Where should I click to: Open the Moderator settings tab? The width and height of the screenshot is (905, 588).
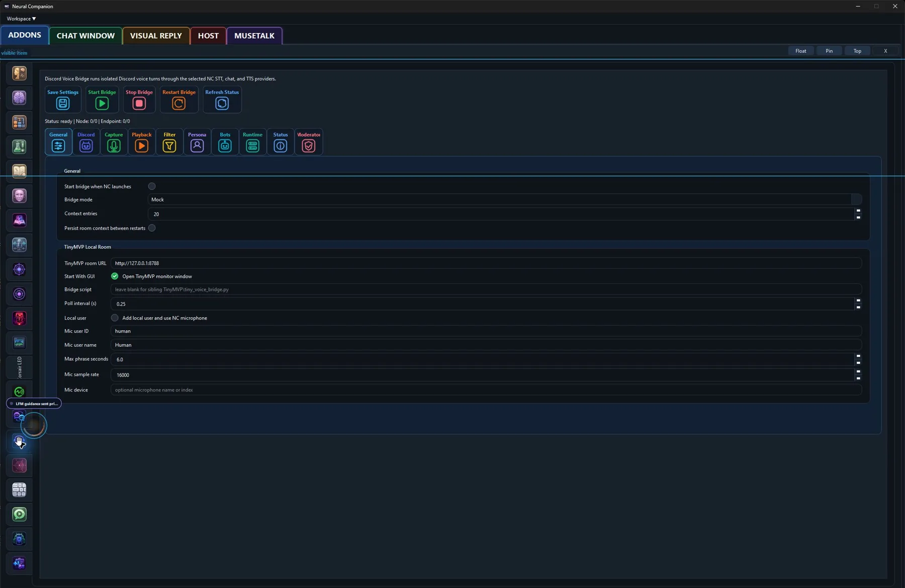tap(309, 142)
